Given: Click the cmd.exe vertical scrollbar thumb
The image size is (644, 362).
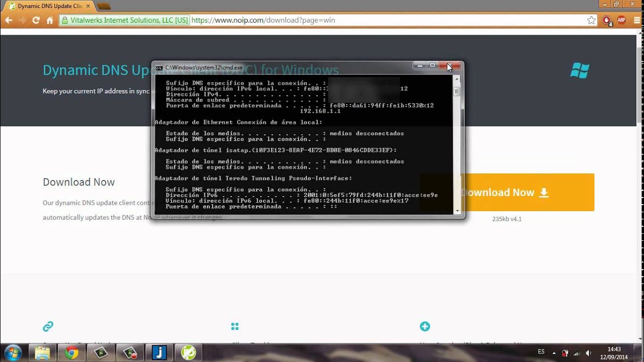Looking at the screenshot, I should [457, 92].
